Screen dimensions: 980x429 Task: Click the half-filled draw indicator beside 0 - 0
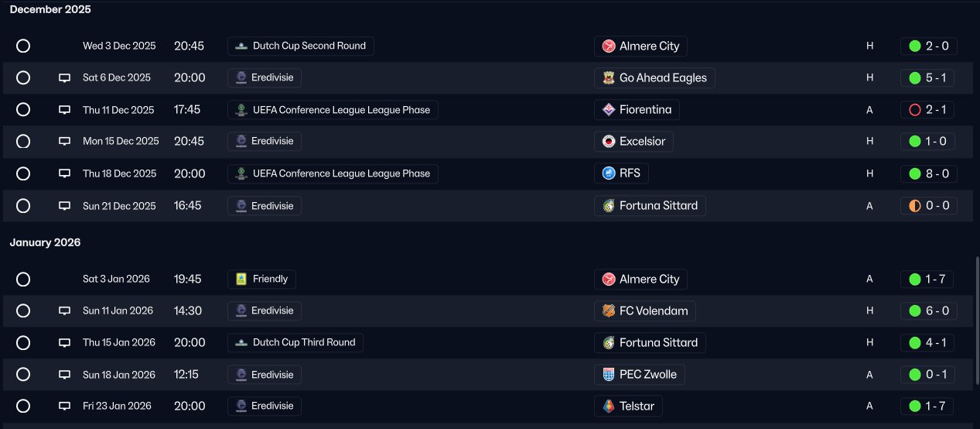(915, 206)
